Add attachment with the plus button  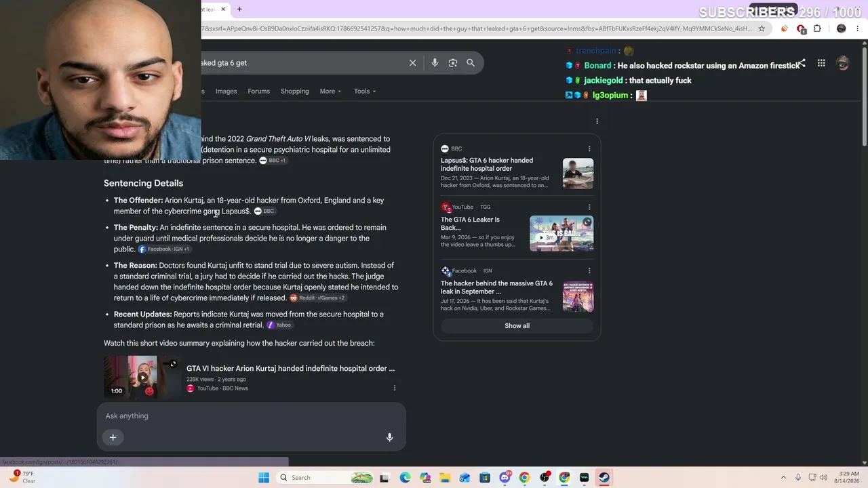click(x=113, y=437)
